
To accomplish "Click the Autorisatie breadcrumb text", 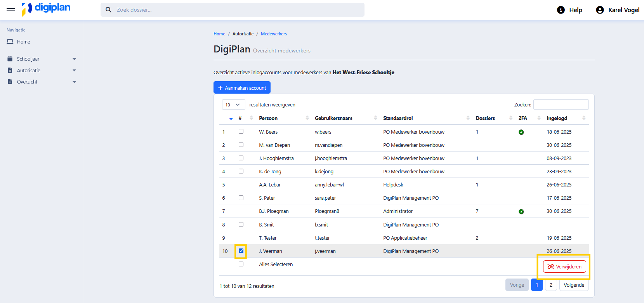I will [x=243, y=34].
